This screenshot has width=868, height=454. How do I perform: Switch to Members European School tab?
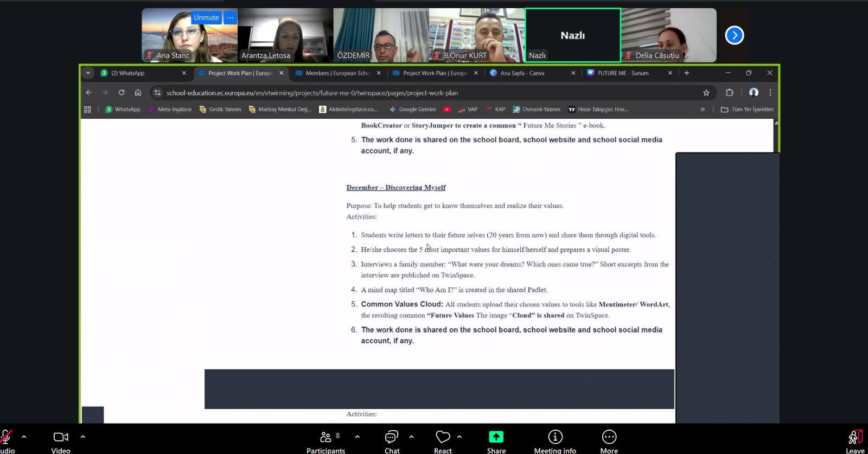[337, 73]
